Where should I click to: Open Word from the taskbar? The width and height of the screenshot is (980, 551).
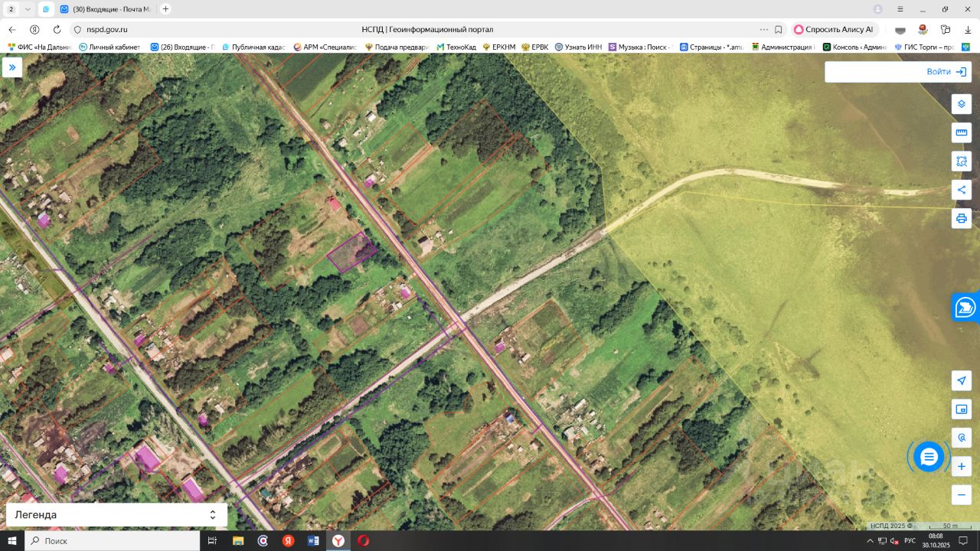[x=313, y=540]
